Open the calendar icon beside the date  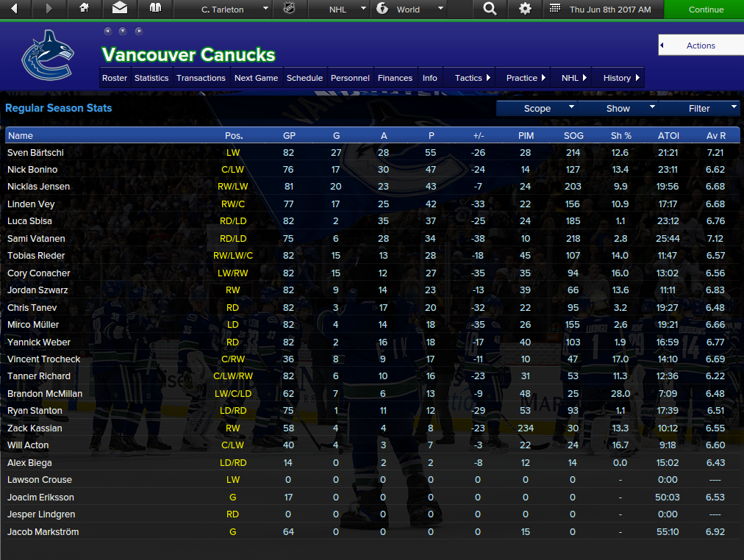click(554, 9)
